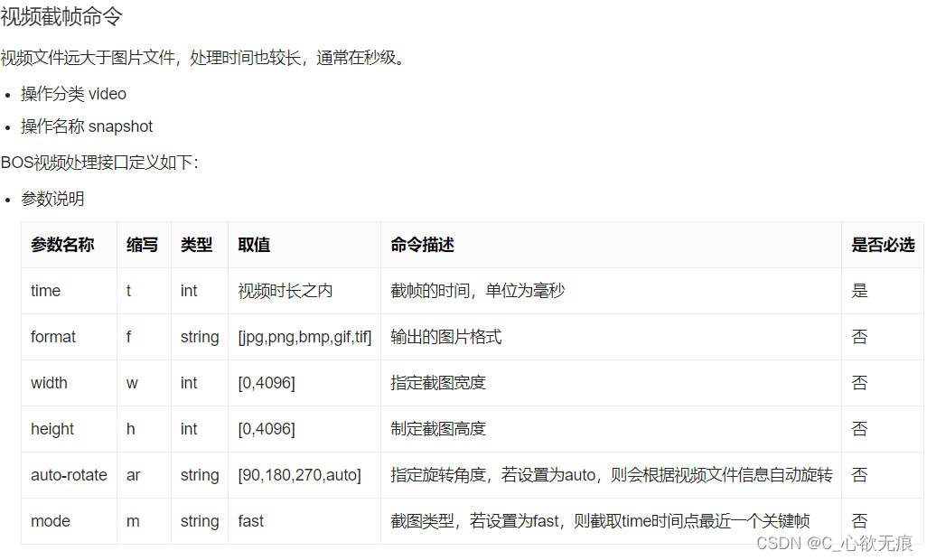Screen dimensions: 927x560
Task: Select the mode parameter name cell
Action: coord(51,521)
